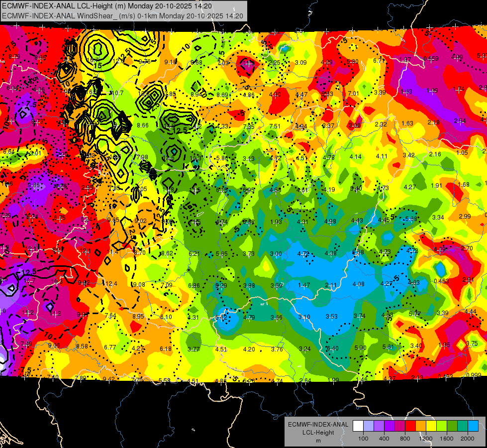Image resolution: width=487 pixels, height=448 pixels.
Task: Choose the yellow legend swatch right of 1200
Action: (x=431, y=426)
